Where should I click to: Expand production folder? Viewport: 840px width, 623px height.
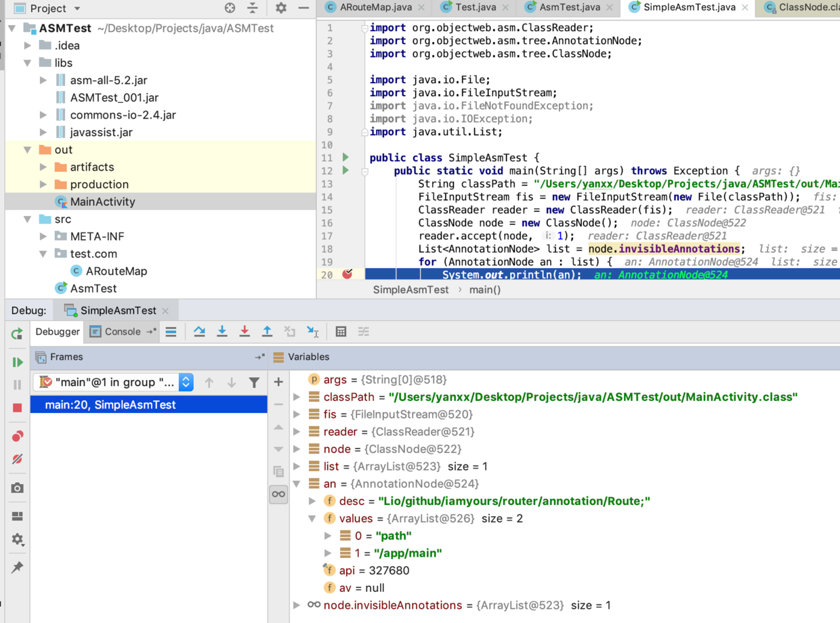click(43, 184)
